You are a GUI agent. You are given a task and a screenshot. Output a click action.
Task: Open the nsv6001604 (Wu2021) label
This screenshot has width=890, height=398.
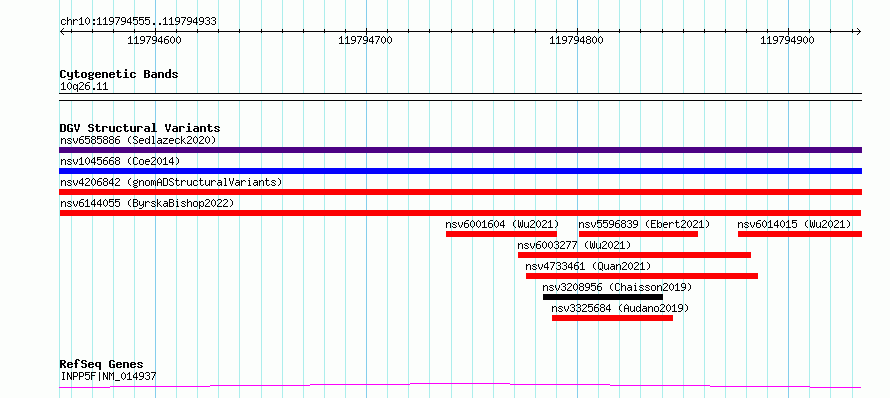tap(502, 224)
